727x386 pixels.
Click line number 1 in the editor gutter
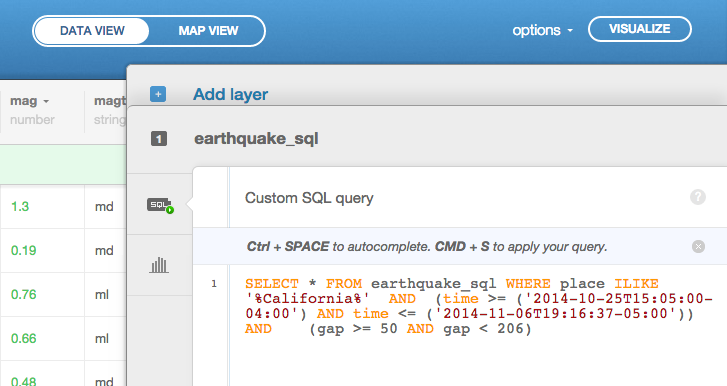pyautogui.click(x=214, y=284)
